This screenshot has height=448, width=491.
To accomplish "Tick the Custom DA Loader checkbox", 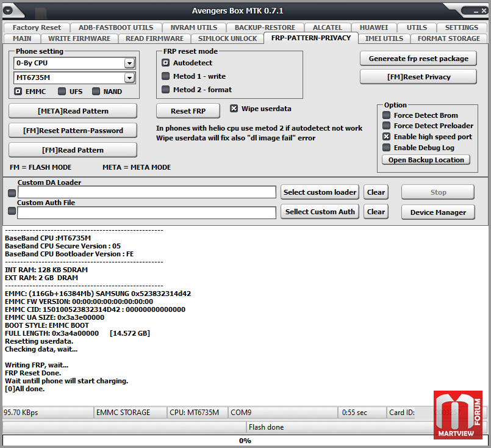I will 12,193.
